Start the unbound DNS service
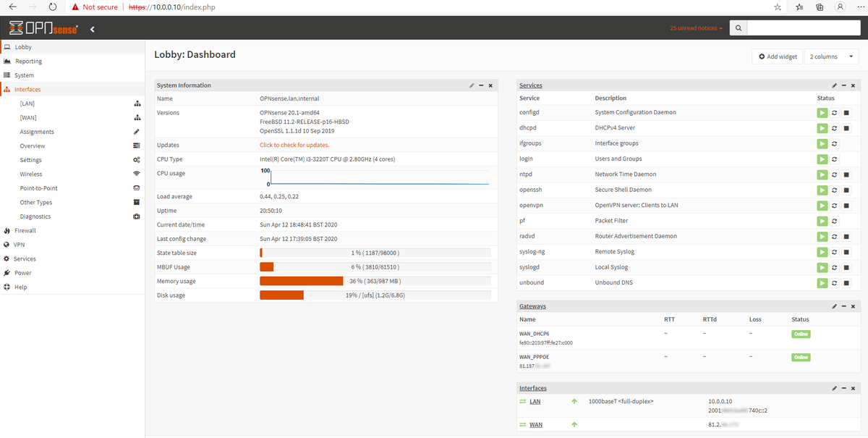 (822, 282)
